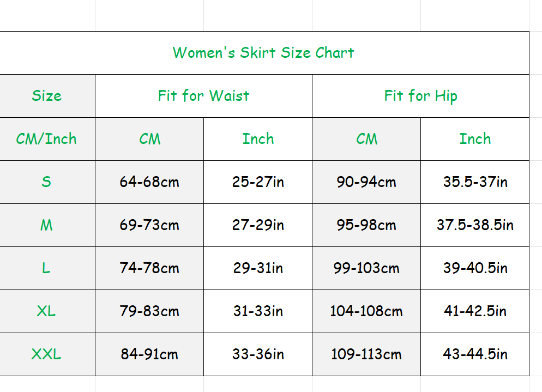Select the Fit for Hip header cell
Viewport: 542px width, 392px height.
pyautogui.click(x=420, y=96)
